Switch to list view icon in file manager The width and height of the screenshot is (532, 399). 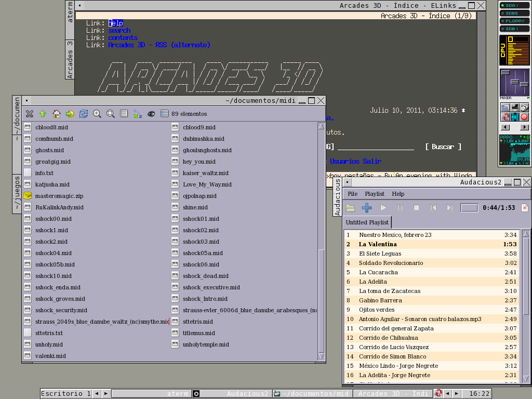click(124, 114)
